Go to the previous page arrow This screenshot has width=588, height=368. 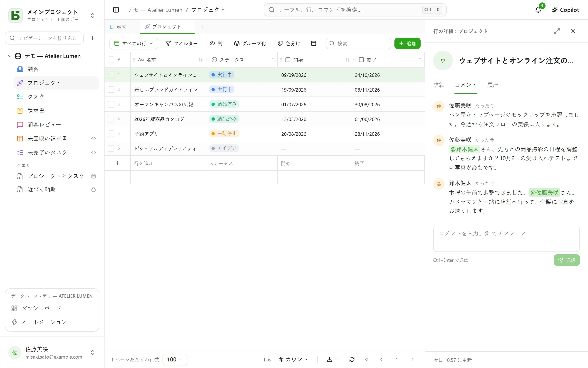pos(381,359)
